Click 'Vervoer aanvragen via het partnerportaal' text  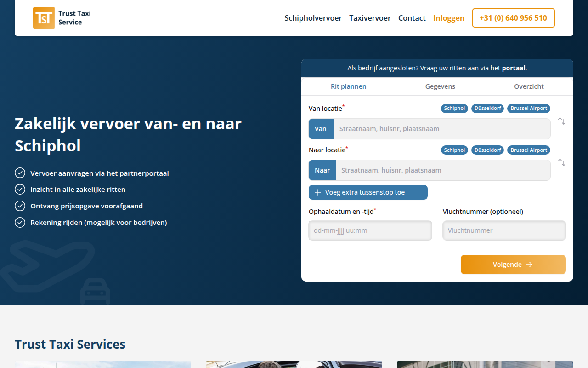[x=100, y=173]
